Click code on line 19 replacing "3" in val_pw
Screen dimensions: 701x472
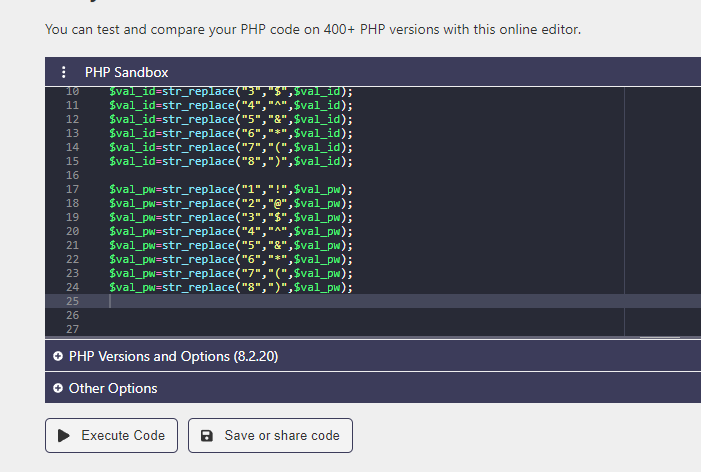pos(231,217)
